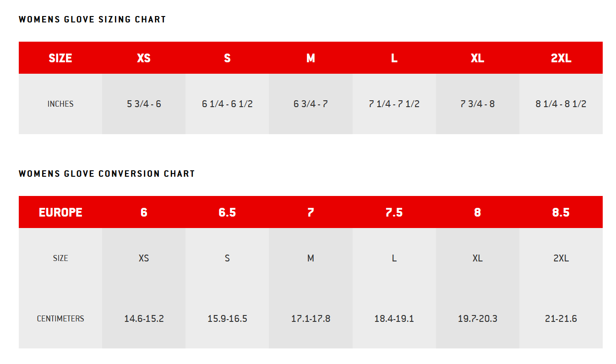This screenshot has width=616, height=364.
Task: Click the Europe 6.5 header
Action: (x=227, y=212)
